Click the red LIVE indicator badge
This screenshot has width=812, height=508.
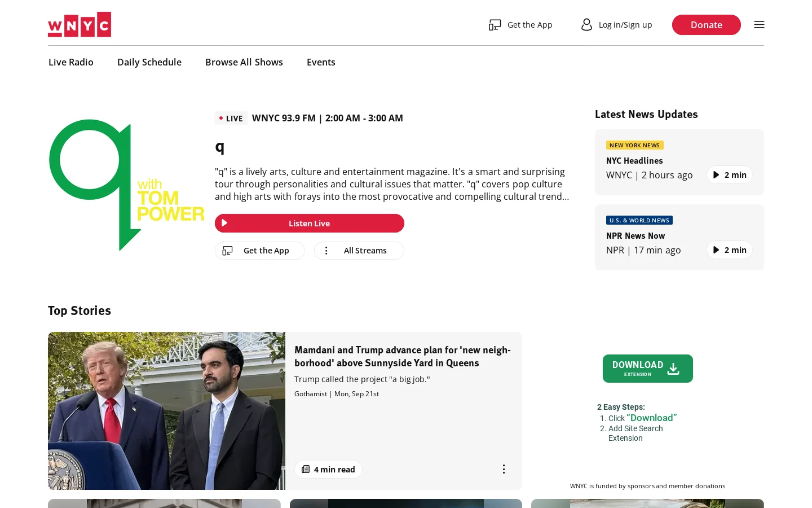pyautogui.click(x=231, y=119)
